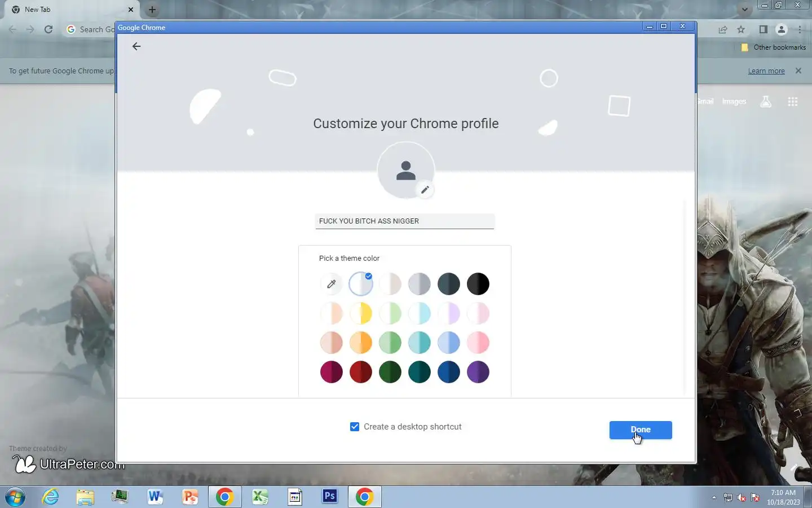Open Chrome three-dot menu
Screen dimensions: 812x508
[x=800, y=29]
